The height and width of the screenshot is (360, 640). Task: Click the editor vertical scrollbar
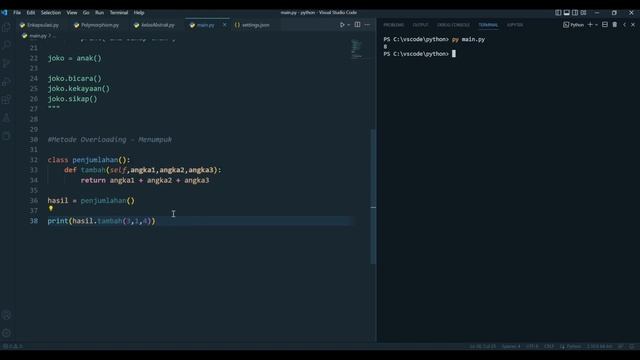click(373, 196)
